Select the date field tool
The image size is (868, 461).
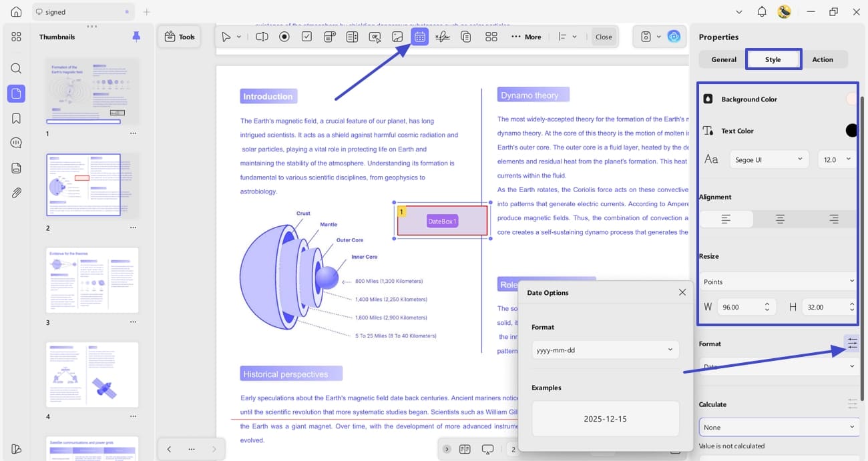click(x=419, y=37)
